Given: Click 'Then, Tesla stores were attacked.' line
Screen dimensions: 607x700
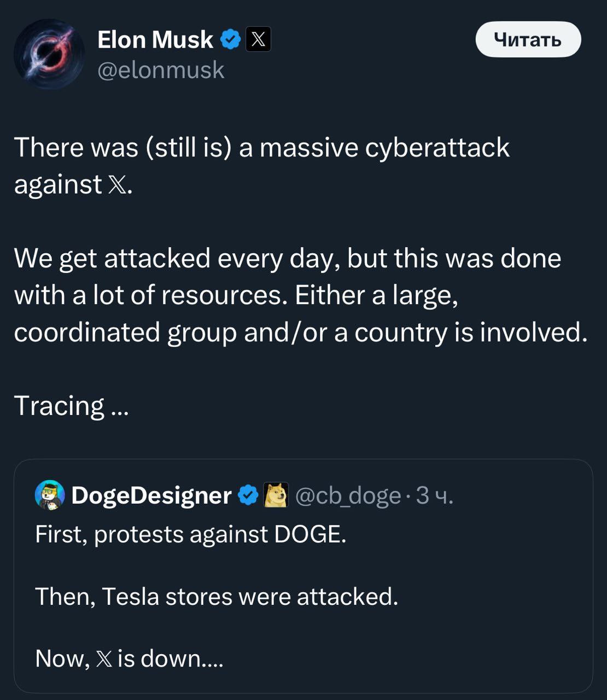Looking at the screenshot, I should pos(217,597).
